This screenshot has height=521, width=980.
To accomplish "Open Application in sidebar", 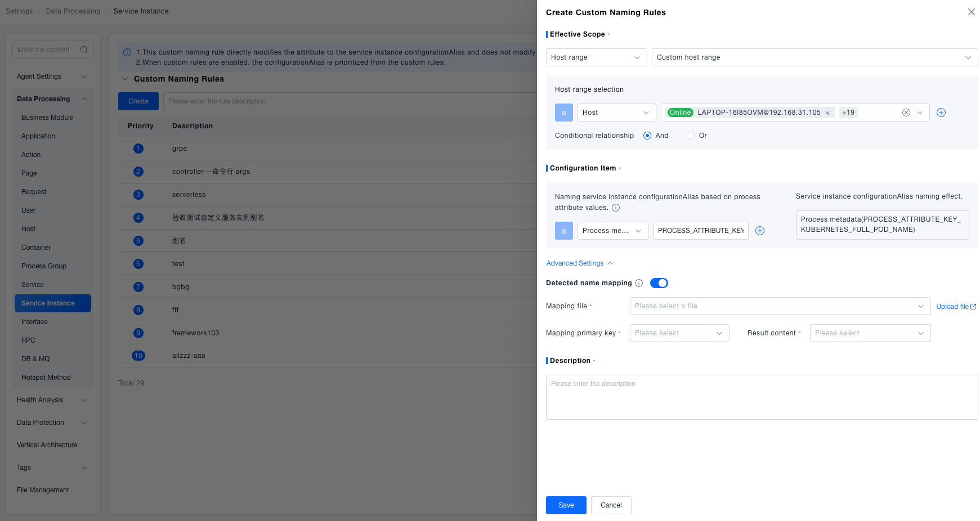I will point(38,136).
